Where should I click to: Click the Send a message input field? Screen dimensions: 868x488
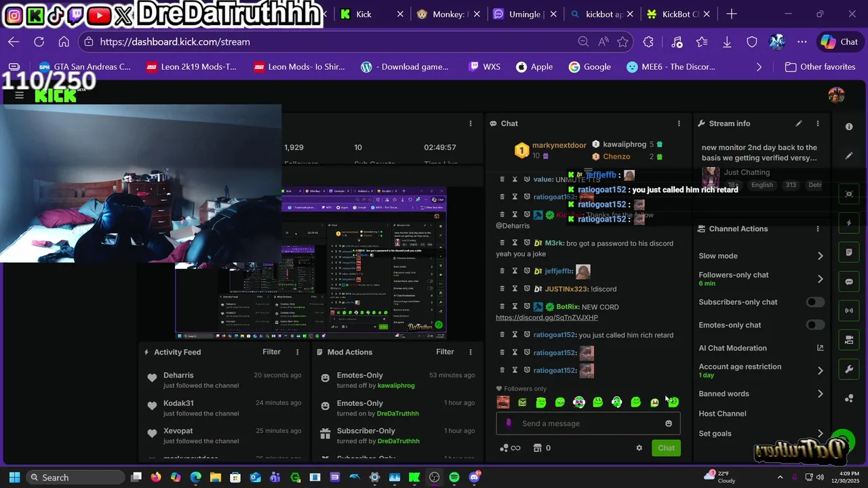pos(588,424)
